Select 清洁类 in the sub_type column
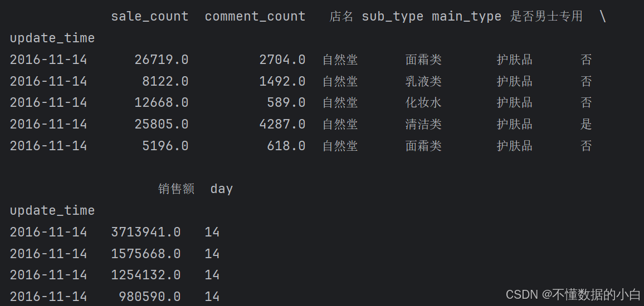 (423, 124)
